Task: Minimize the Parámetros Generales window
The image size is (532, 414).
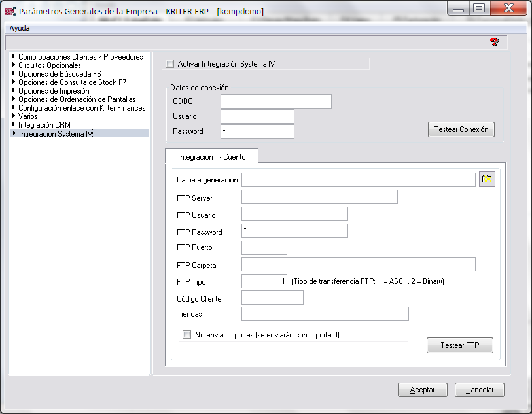Action: point(458,9)
